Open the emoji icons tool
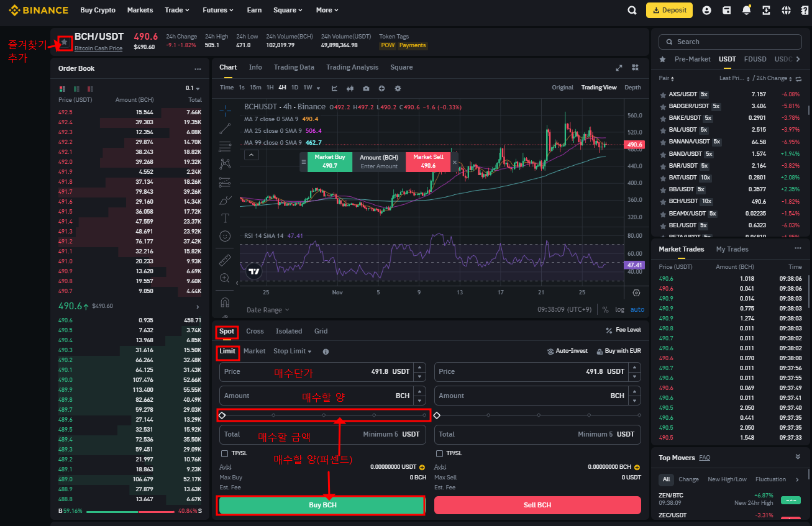The width and height of the screenshot is (812, 526). point(225,236)
